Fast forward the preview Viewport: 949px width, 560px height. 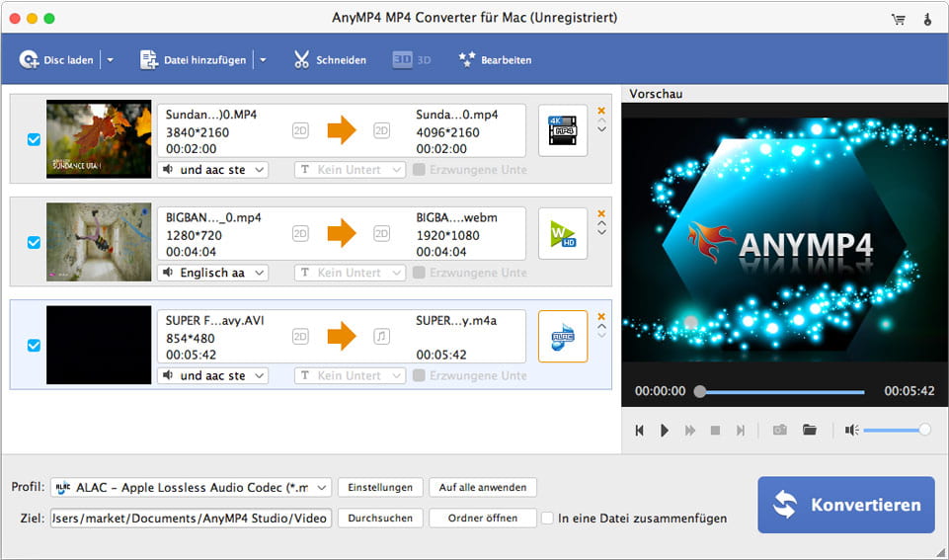click(690, 430)
